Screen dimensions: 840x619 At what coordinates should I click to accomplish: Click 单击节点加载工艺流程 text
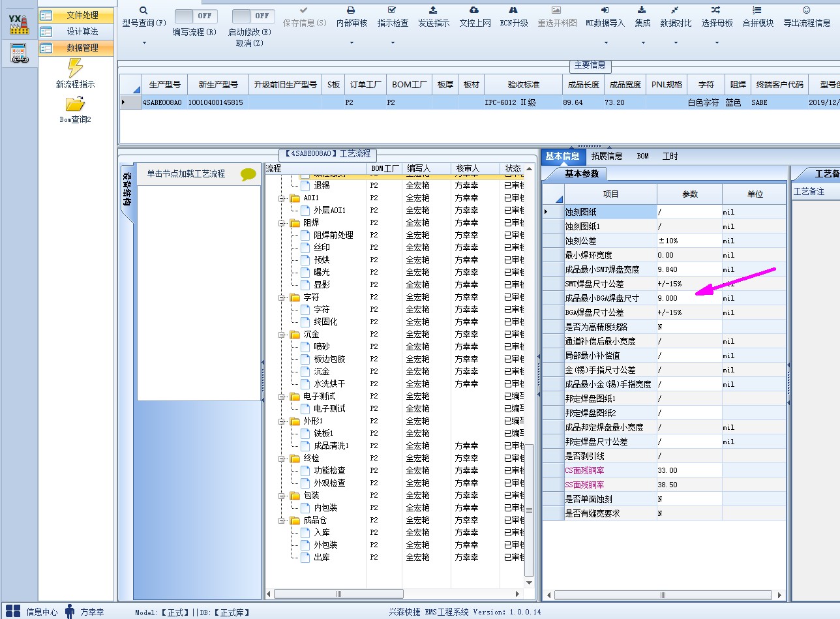click(x=186, y=174)
